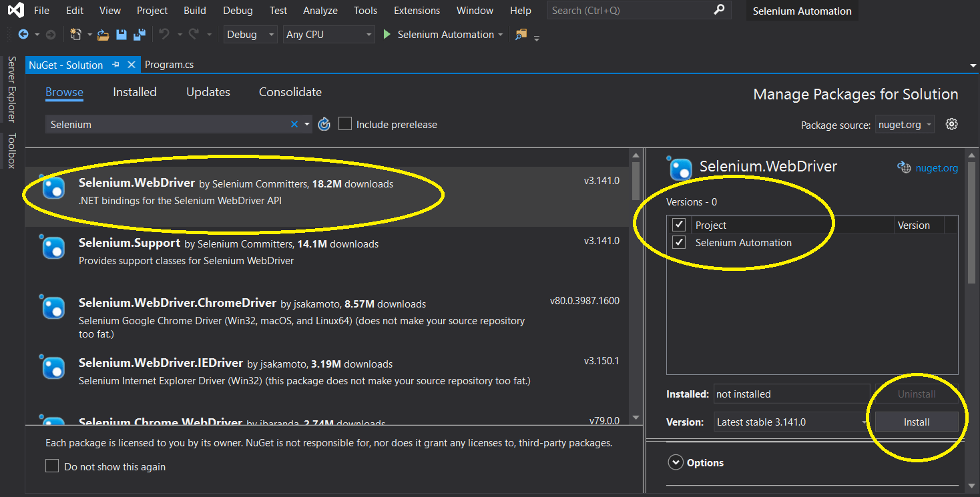Uncheck the Selenium Automation project checkbox

click(x=679, y=242)
